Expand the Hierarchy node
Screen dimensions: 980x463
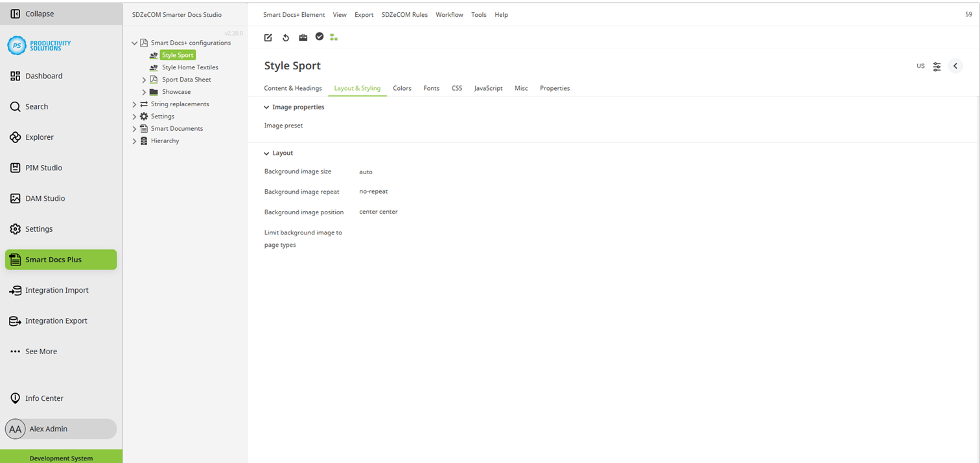click(135, 141)
